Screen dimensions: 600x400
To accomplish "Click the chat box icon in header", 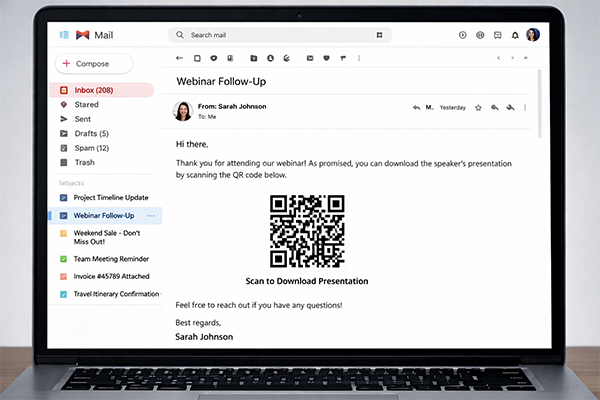I will coord(497,35).
